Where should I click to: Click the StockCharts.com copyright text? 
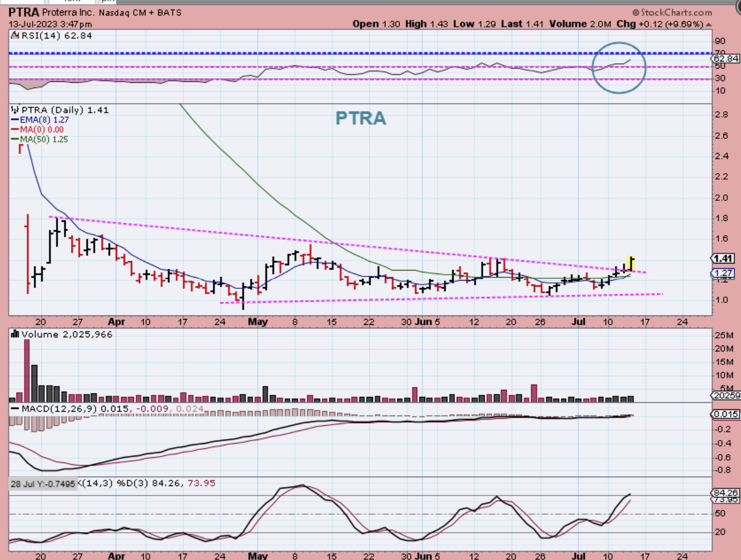pyautogui.click(x=672, y=12)
